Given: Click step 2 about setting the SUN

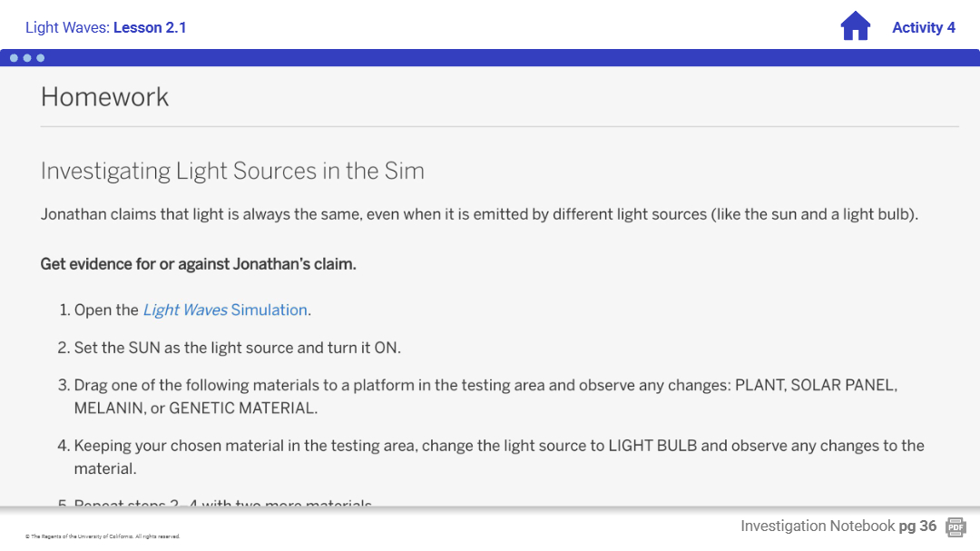Looking at the screenshot, I should click(236, 348).
